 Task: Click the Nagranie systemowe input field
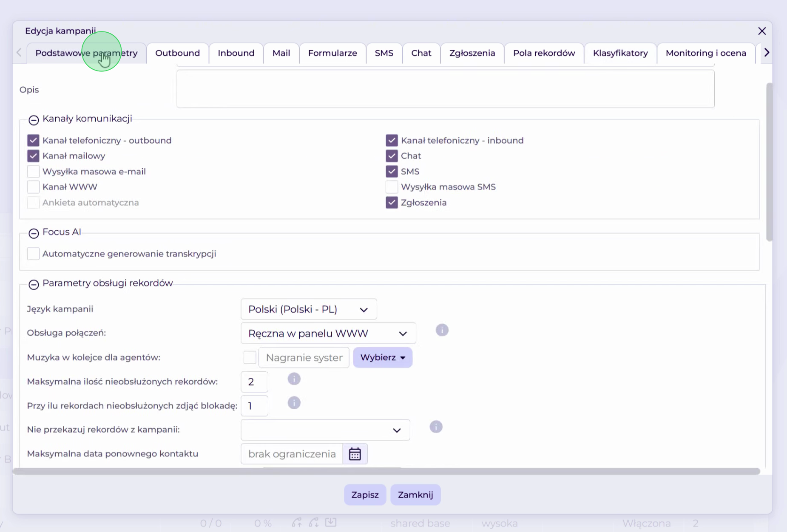tap(304, 357)
